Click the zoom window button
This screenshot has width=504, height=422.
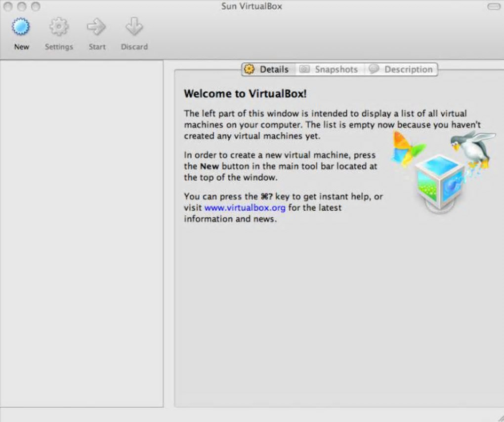pos(36,6)
